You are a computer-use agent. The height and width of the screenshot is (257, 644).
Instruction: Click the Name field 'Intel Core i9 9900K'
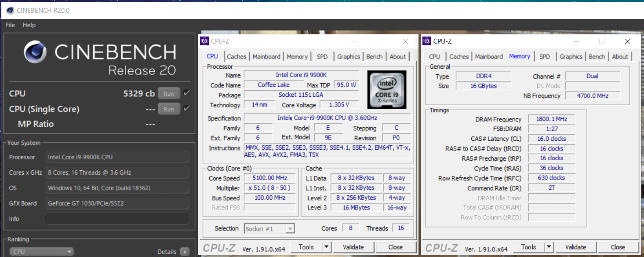tap(302, 75)
